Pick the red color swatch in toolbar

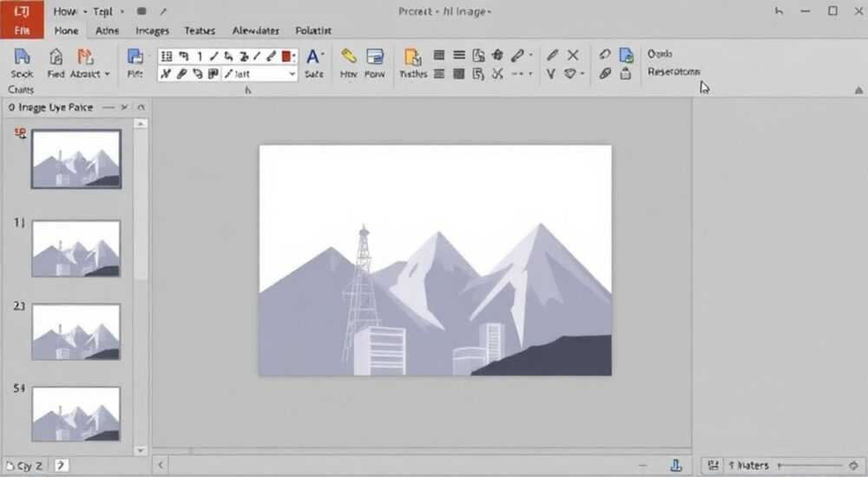coord(286,56)
